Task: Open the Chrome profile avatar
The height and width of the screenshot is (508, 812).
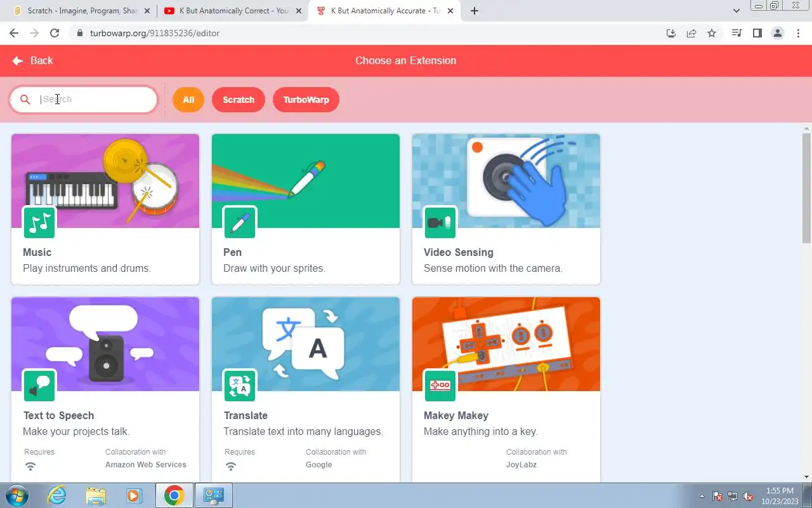Action: (x=777, y=33)
